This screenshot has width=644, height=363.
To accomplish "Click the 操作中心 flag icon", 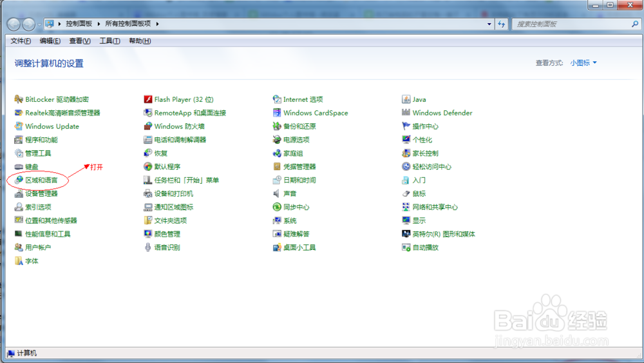I will coord(406,126).
